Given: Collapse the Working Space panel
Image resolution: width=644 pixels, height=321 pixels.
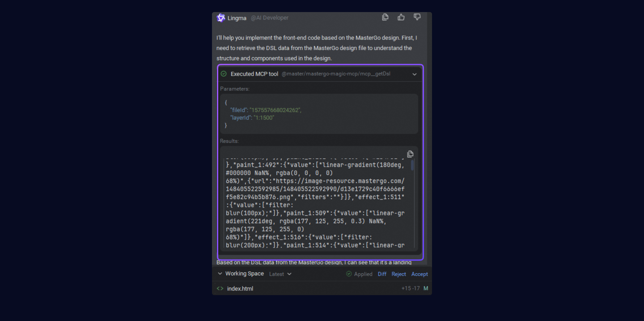Looking at the screenshot, I should click(x=220, y=274).
